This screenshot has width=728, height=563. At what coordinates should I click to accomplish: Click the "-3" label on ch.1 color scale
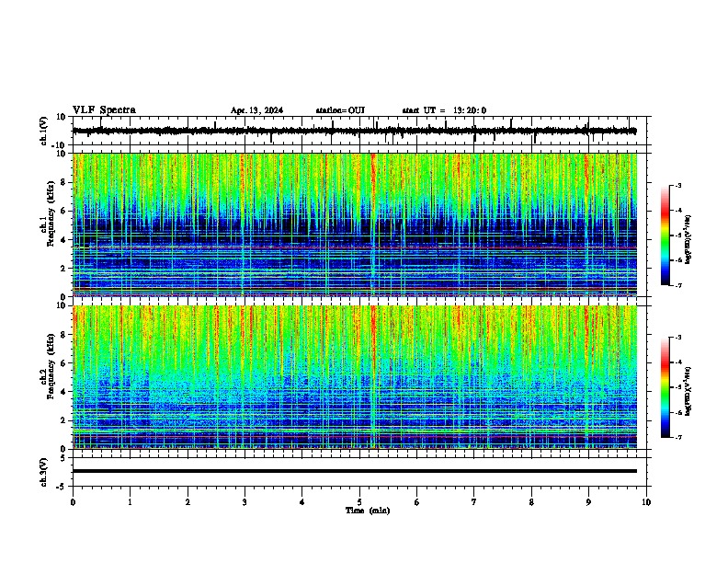(678, 186)
